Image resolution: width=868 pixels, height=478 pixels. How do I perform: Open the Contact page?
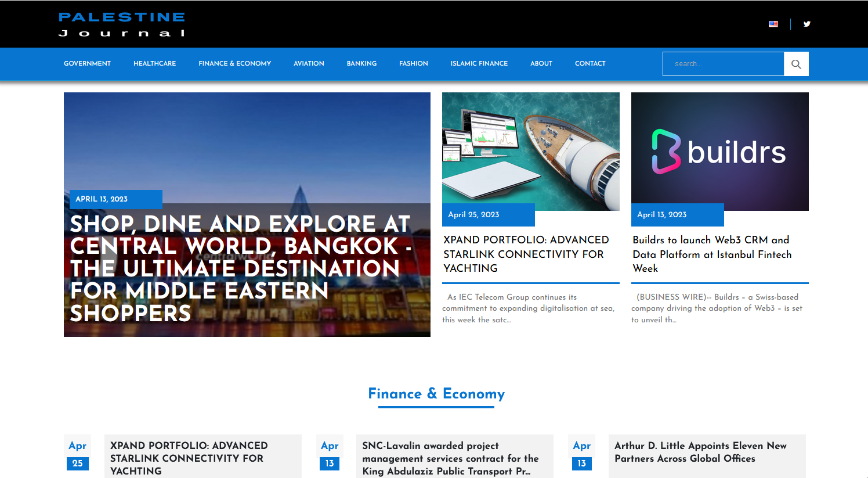pyautogui.click(x=590, y=64)
